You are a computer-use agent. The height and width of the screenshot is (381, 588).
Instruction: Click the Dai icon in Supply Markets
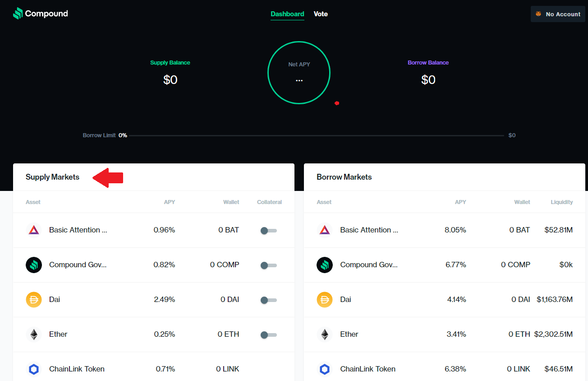coord(34,300)
